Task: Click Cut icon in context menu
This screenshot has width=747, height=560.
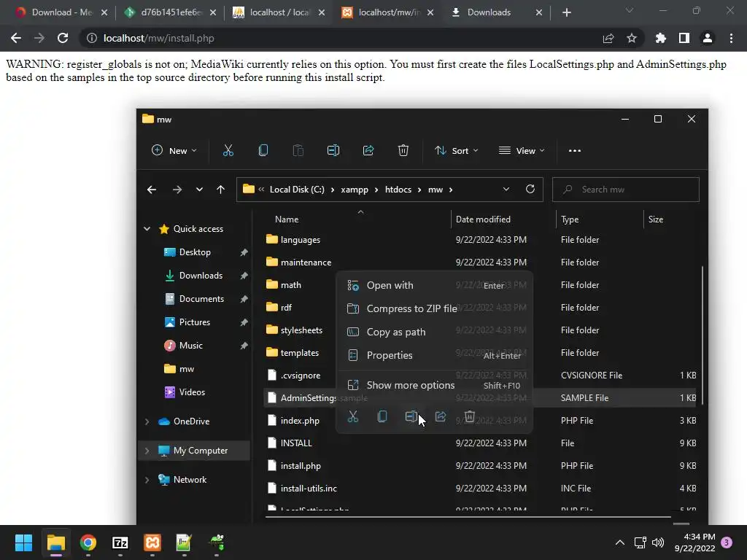Action: pos(353,416)
